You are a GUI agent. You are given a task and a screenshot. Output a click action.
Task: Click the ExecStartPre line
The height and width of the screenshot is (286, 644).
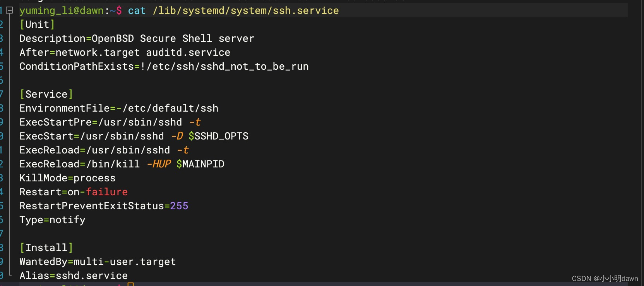point(110,122)
